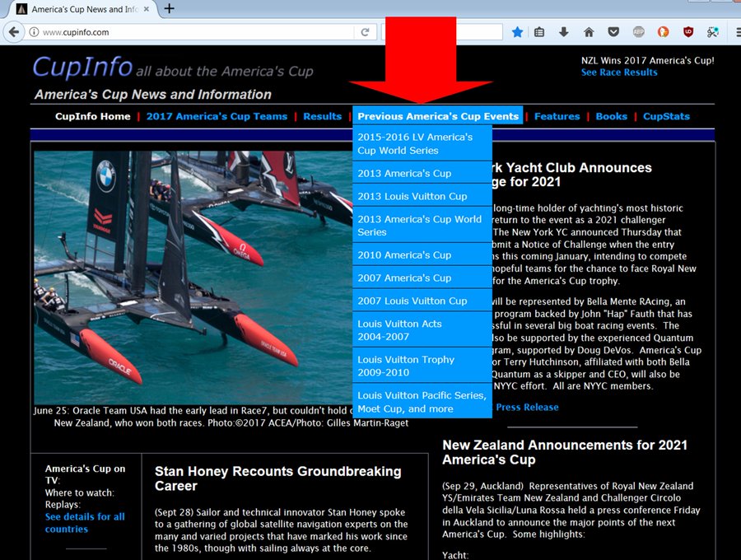Screen dimensions: 741x560
Task: Click Previous America's Cup Events menu
Action: (438, 116)
